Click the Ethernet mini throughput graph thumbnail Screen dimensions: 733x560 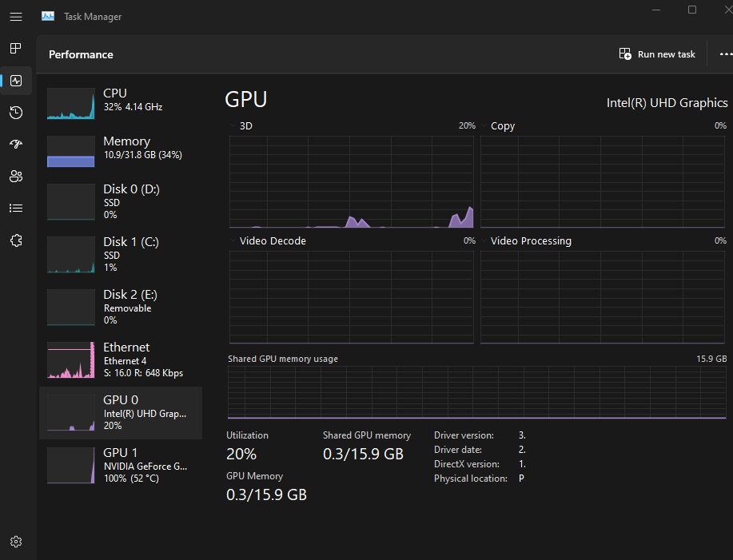(x=71, y=360)
